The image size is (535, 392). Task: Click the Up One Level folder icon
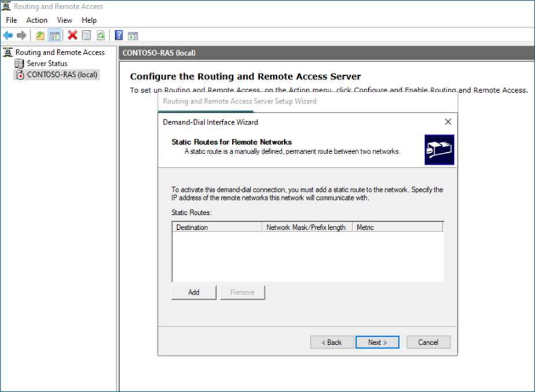pos(40,35)
